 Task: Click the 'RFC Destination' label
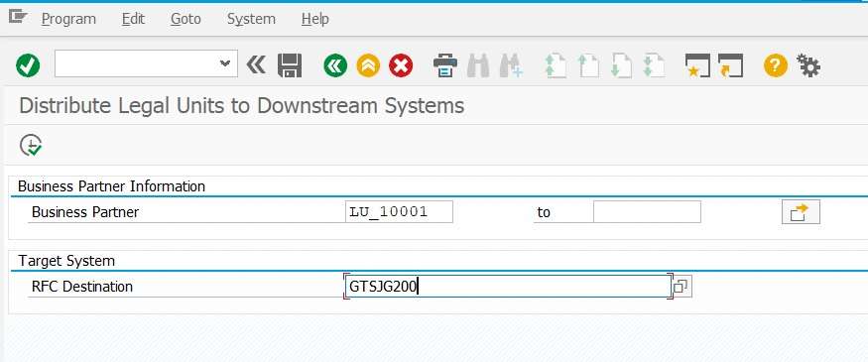tap(82, 287)
